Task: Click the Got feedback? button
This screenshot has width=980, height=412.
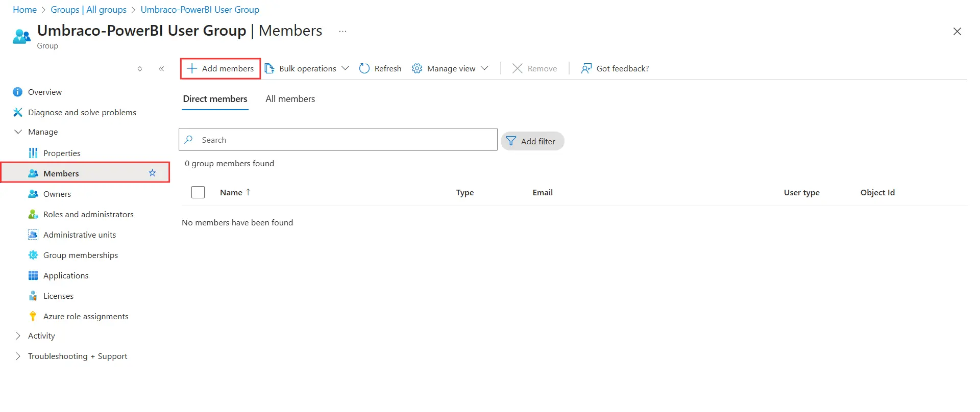Action: click(x=615, y=68)
